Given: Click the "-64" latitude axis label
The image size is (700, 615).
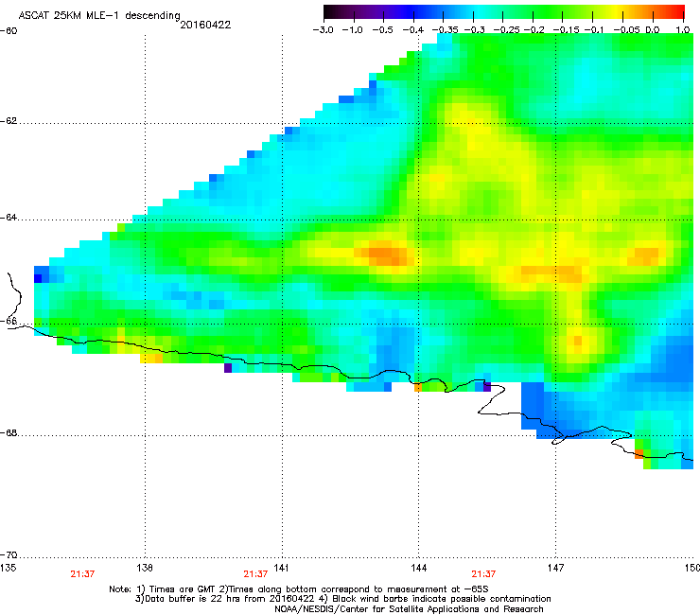Looking at the screenshot, I should pos(9,218).
